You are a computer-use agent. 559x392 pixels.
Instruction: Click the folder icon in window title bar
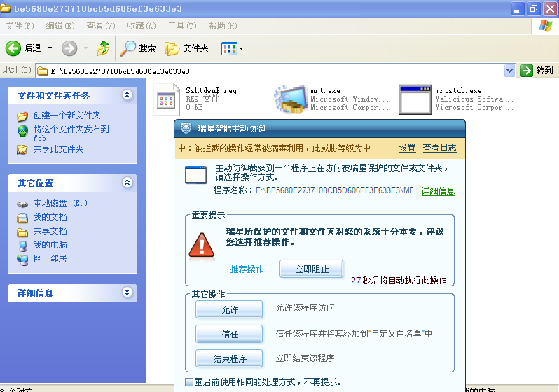coord(6,8)
